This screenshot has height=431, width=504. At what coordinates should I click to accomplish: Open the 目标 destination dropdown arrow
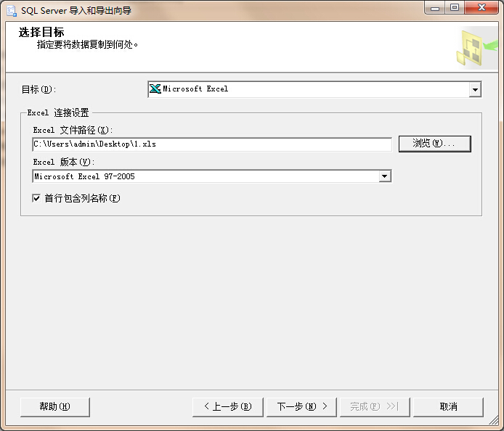(475, 89)
